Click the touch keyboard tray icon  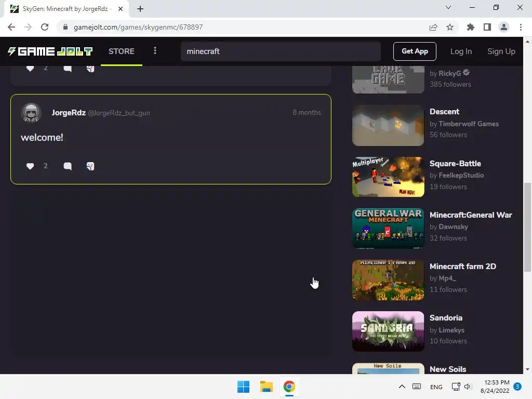[x=417, y=387]
